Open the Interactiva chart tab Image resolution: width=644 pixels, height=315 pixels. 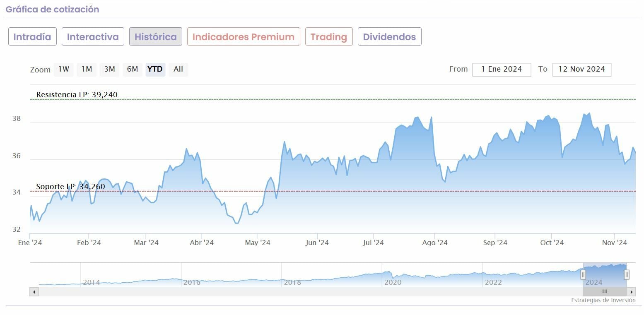click(x=93, y=37)
